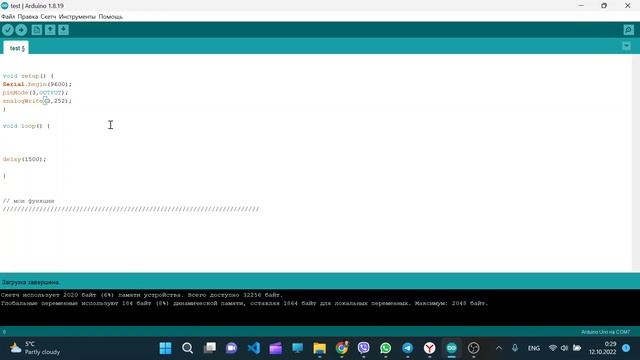Open OBS Studio from taskbar
The image size is (640, 360).
point(473,348)
